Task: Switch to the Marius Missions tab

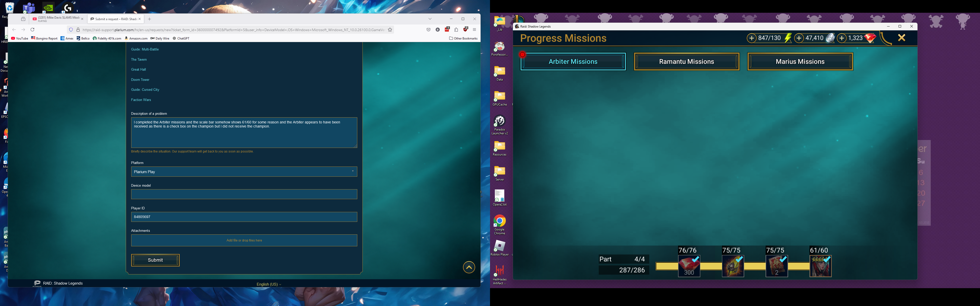Action: point(800,61)
